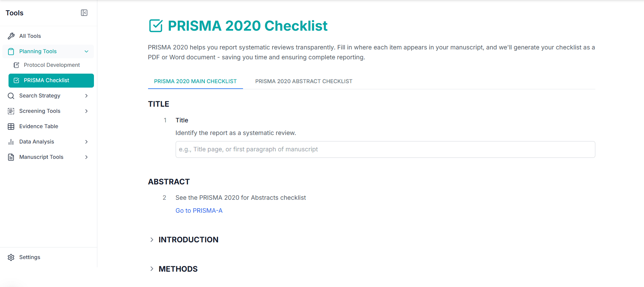
Task: Switch to PRISMA 2020 Abstract Checklist tab
Action: tap(304, 81)
